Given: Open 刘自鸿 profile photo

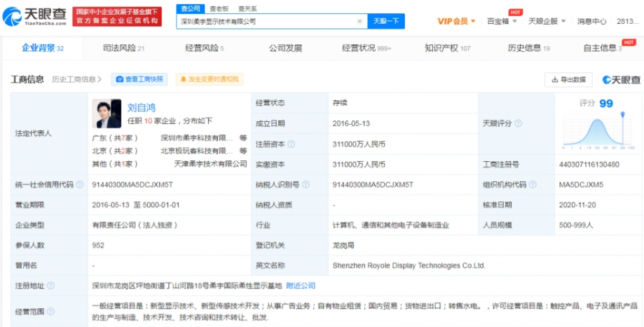Looking at the screenshot, I should pyautogui.click(x=107, y=113).
